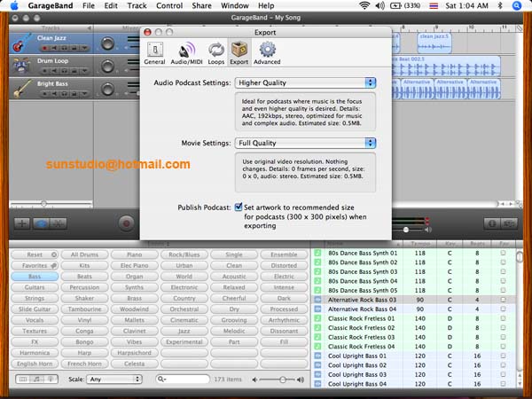
Task: Filter loops by Rock/Blues genre
Action: pyautogui.click(x=184, y=254)
